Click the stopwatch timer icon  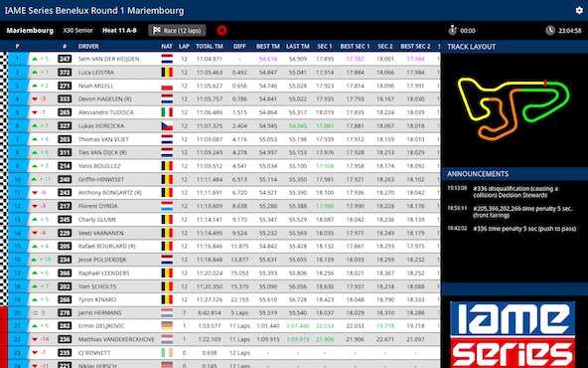[452, 30]
